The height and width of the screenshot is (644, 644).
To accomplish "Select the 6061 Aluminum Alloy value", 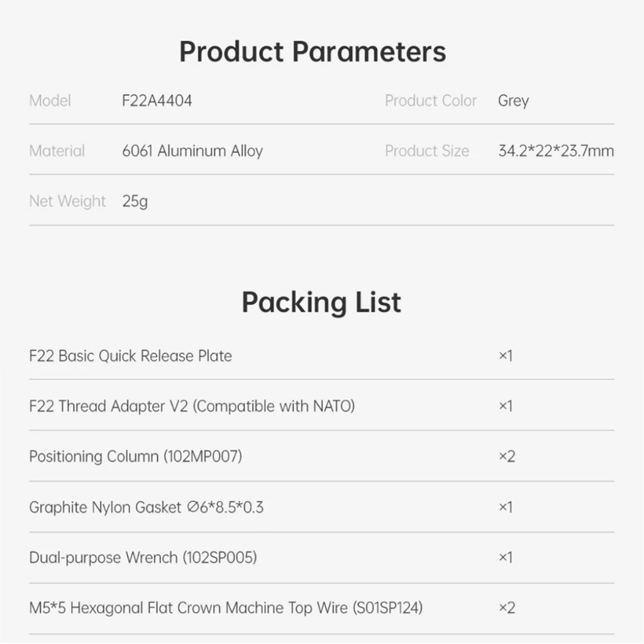I will [192, 151].
